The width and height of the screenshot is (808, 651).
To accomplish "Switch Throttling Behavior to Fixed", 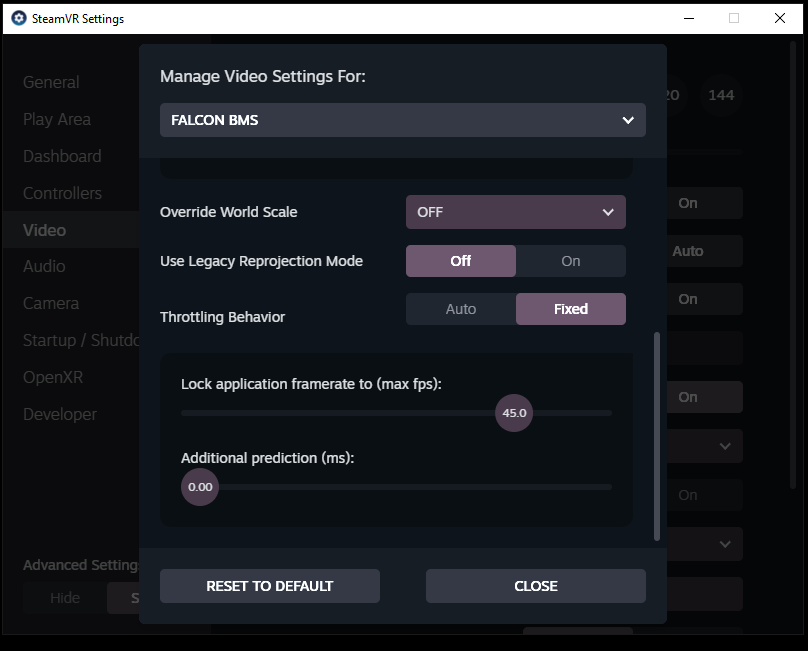I will [x=570, y=309].
